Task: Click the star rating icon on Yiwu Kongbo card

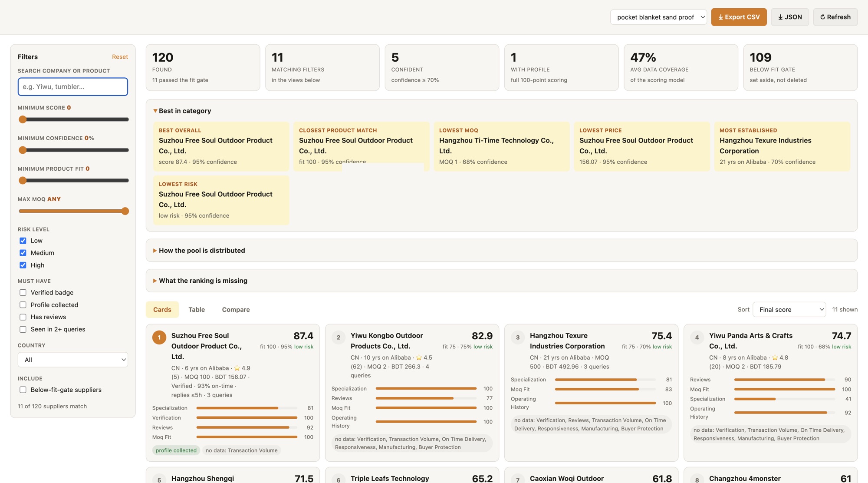Action: coord(419,357)
